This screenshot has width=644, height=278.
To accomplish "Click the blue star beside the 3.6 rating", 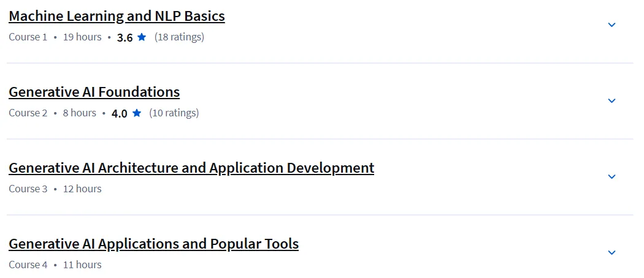I will (x=142, y=37).
